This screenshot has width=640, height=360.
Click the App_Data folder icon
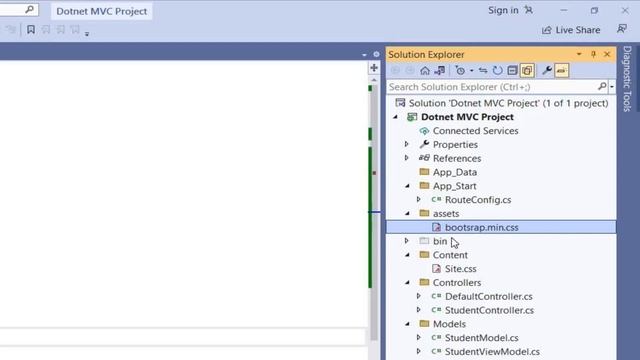pyautogui.click(x=424, y=172)
